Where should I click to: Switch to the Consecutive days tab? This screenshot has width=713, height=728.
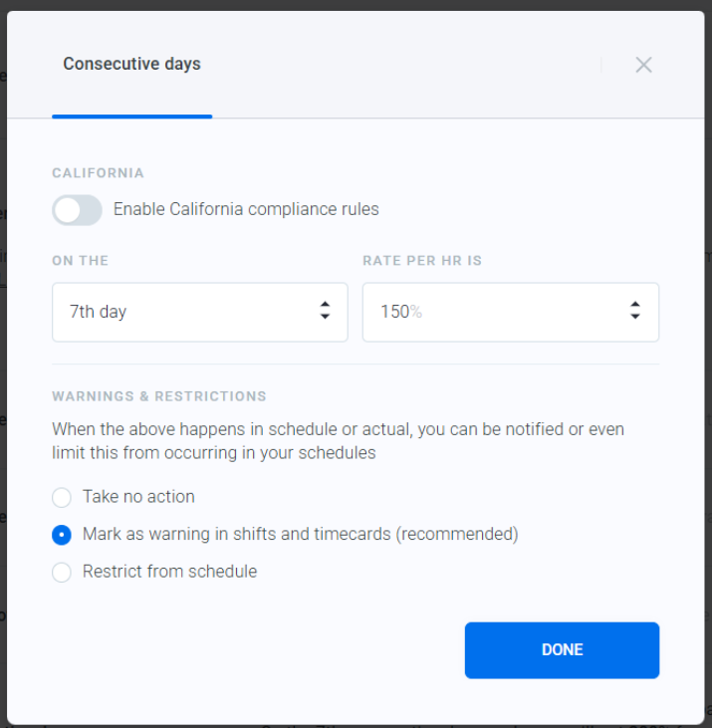click(x=131, y=65)
